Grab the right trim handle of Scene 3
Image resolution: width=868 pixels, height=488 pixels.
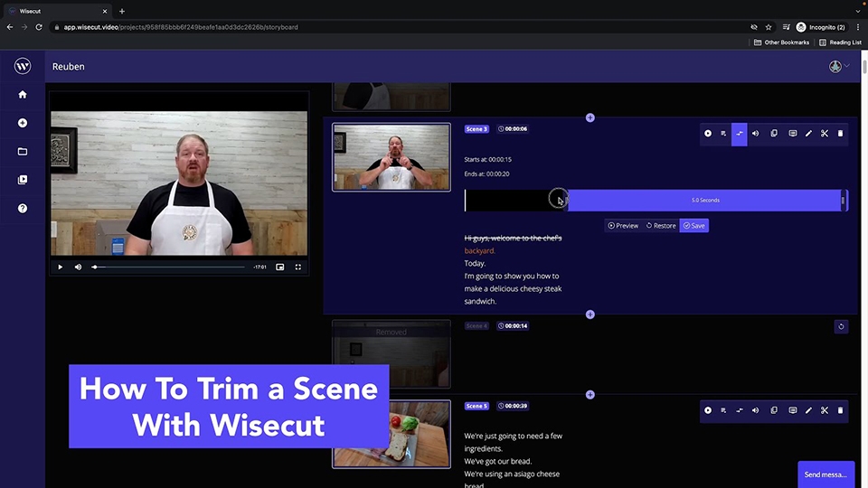(843, 201)
